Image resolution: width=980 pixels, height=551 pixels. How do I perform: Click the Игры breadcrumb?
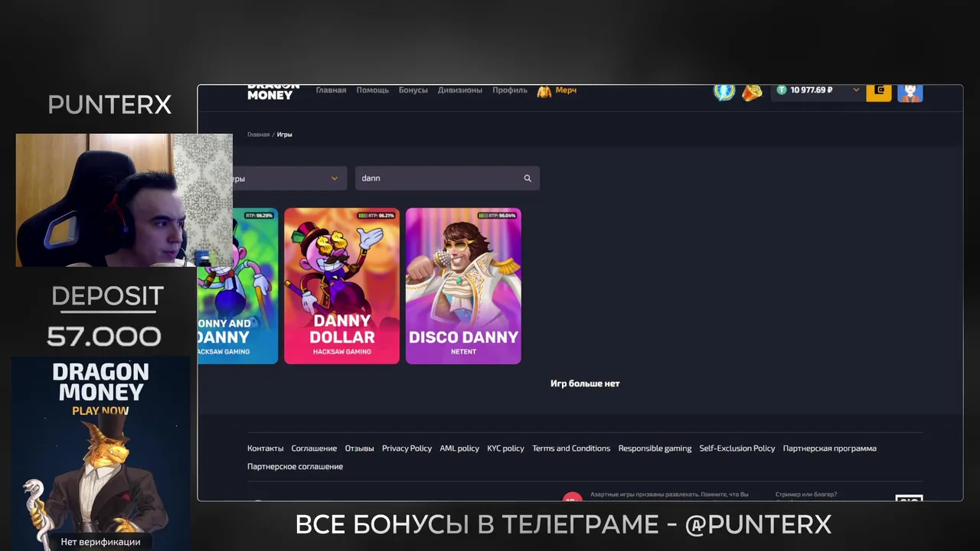click(285, 135)
